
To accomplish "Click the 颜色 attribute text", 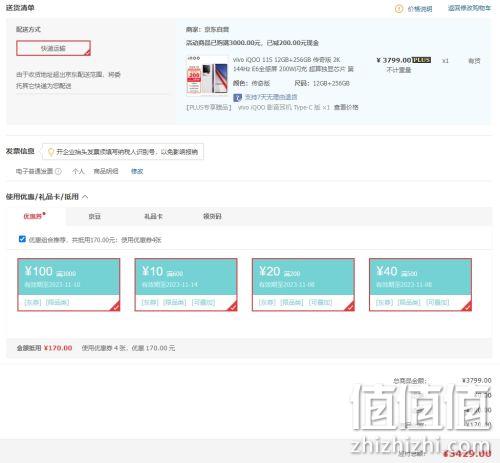I will pos(251,83).
